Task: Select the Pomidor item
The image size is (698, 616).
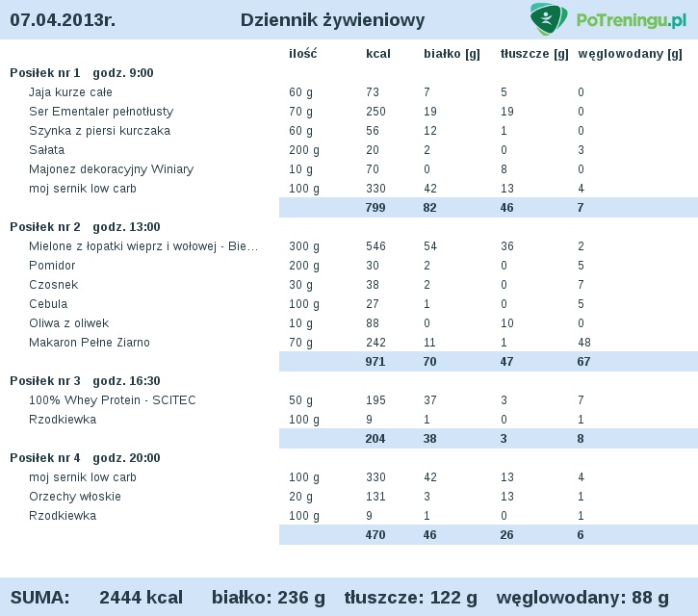Action: pyautogui.click(x=52, y=266)
